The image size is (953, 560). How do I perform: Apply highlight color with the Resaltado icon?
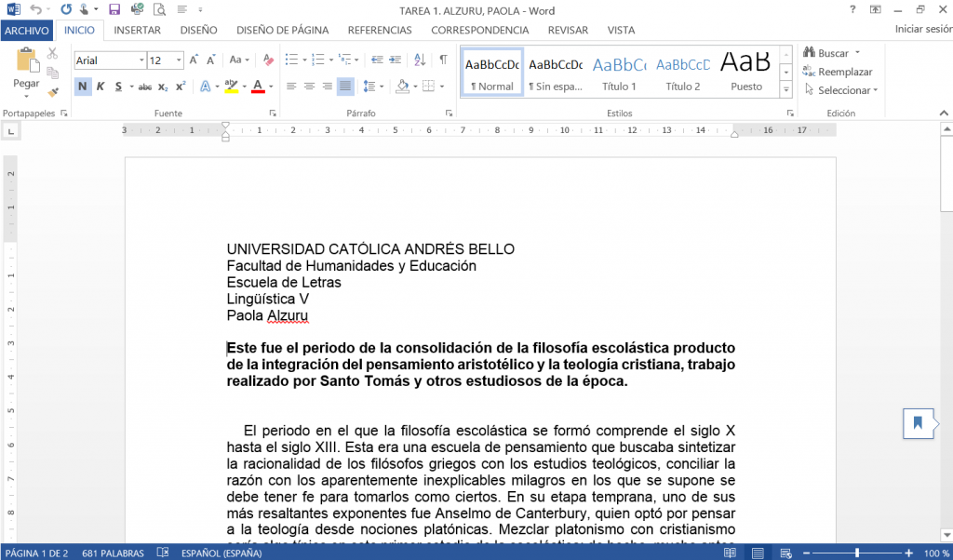pyautogui.click(x=232, y=87)
